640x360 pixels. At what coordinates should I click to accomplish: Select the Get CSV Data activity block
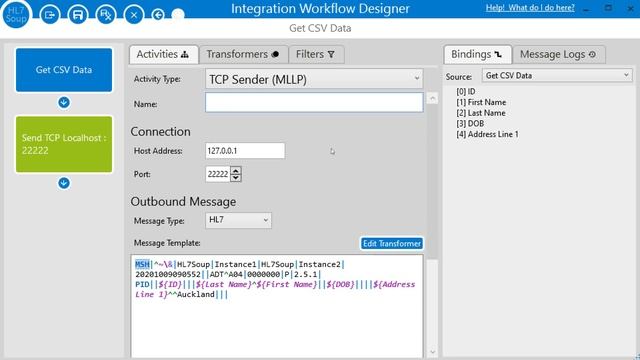pyautogui.click(x=64, y=70)
